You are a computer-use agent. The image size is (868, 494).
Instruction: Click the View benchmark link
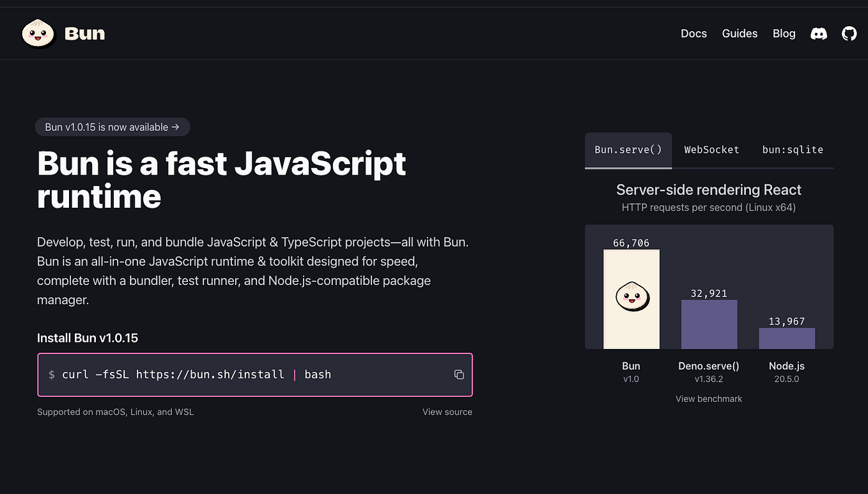[708, 398]
